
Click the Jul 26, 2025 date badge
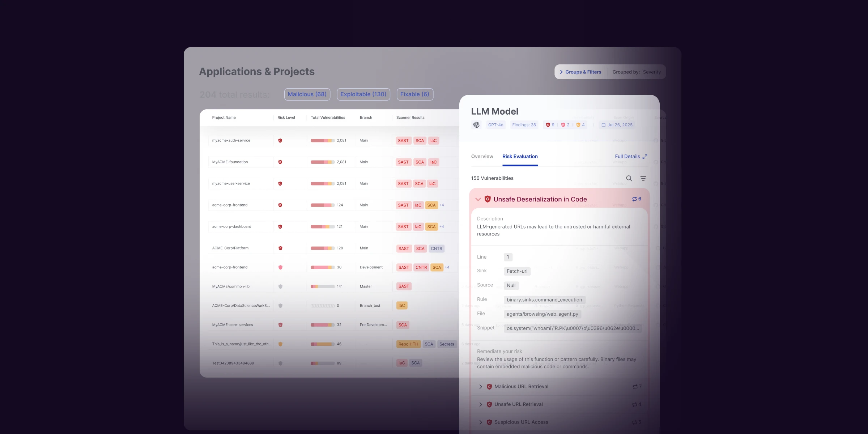click(x=617, y=125)
